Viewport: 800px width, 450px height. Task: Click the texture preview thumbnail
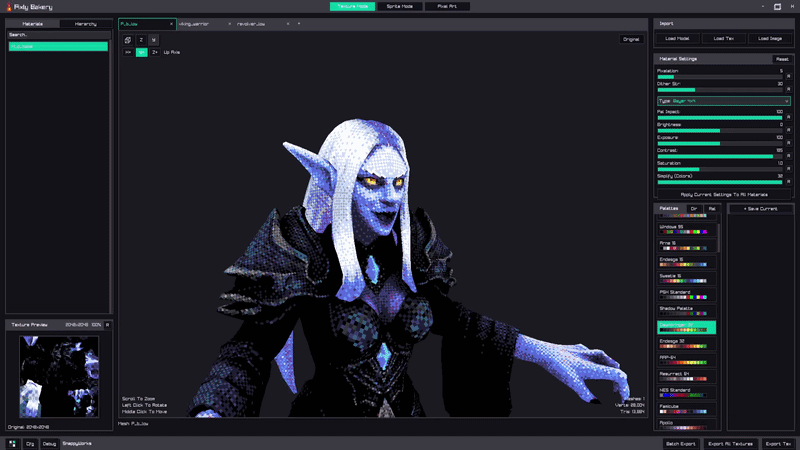pos(59,377)
